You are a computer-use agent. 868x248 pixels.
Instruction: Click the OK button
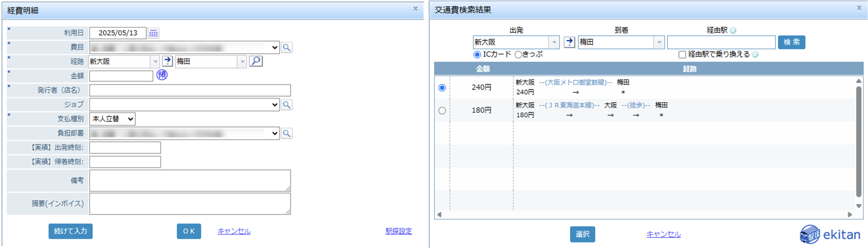[x=189, y=231]
